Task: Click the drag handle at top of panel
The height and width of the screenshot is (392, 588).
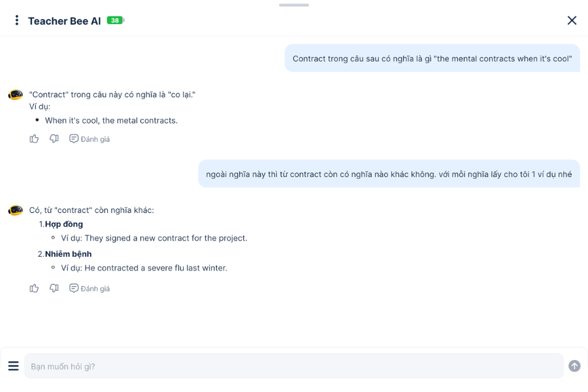Action: pos(294,5)
